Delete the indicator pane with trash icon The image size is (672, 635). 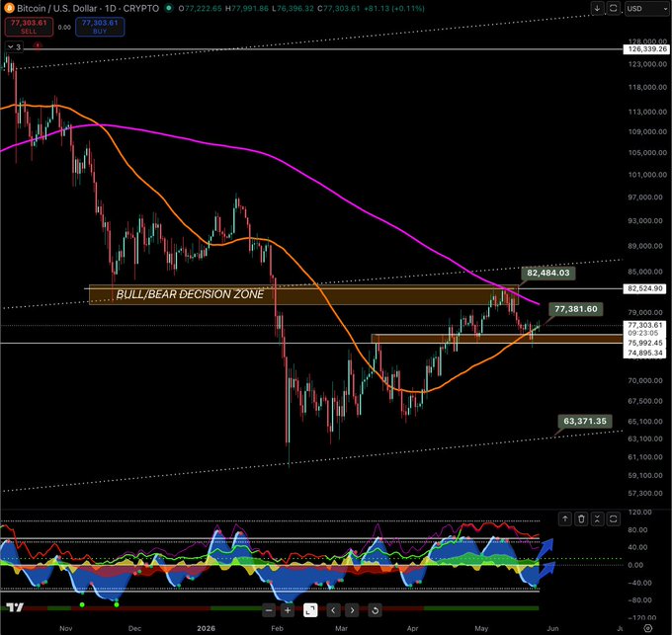click(x=581, y=518)
